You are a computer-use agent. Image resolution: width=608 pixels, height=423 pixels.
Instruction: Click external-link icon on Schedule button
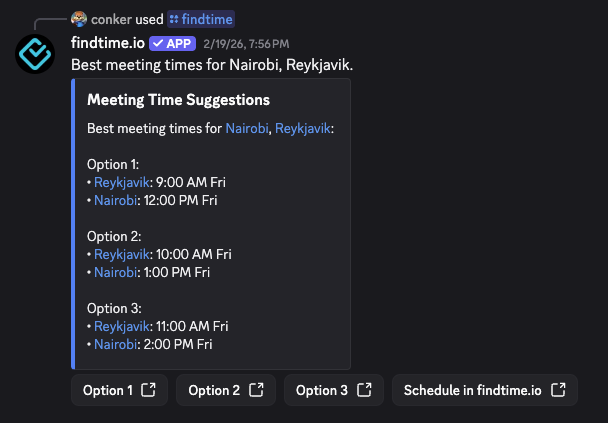point(558,390)
